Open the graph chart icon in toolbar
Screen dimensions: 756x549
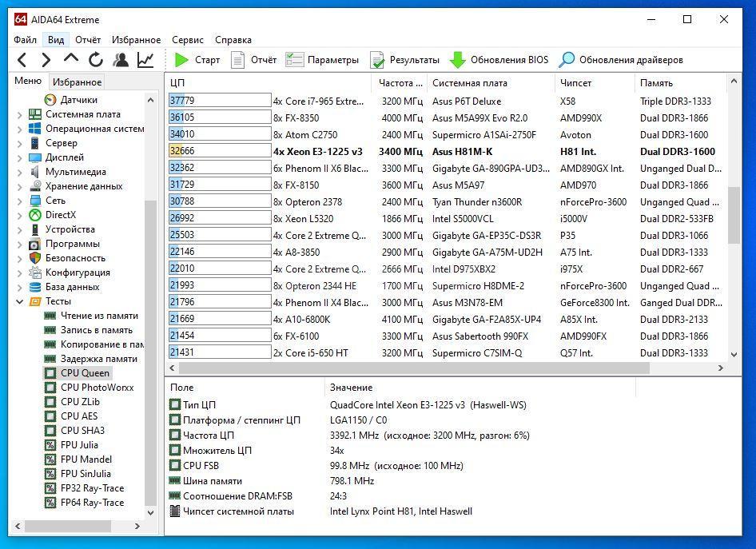[x=145, y=60]
